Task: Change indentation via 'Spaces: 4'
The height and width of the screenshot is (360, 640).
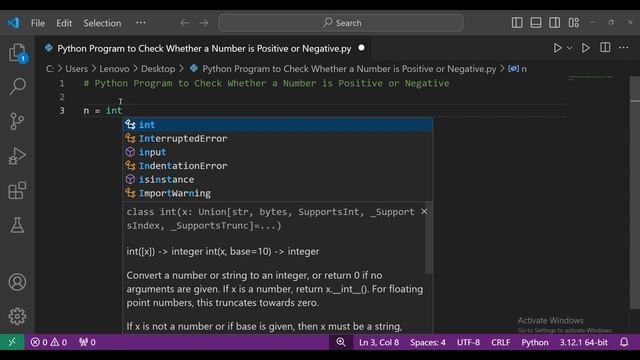Action: (x=428, y=342)
